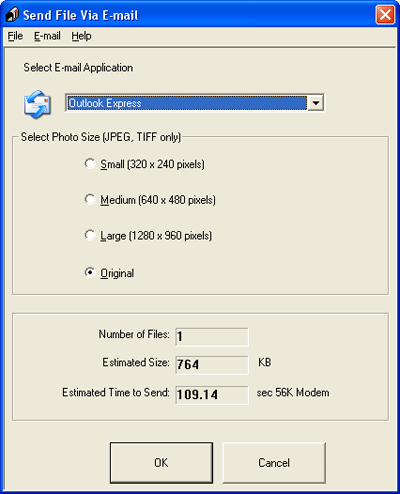This screenshot has width=400, height=494.
Task: Confirm with the OK button
Action: tap(161, 463)
